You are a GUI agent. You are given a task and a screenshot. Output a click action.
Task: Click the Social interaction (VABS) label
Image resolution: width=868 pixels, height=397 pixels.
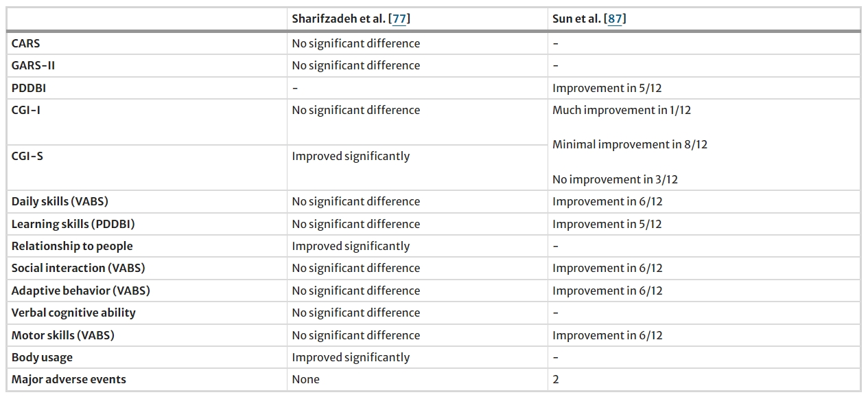click(x=78, y=268)
